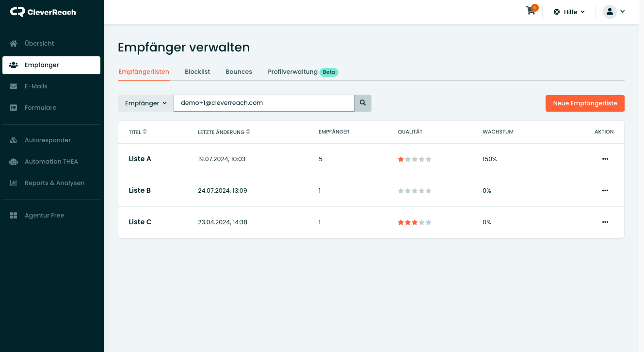Sort by Titel column arrows
The image size is (644, 352).
145,132
